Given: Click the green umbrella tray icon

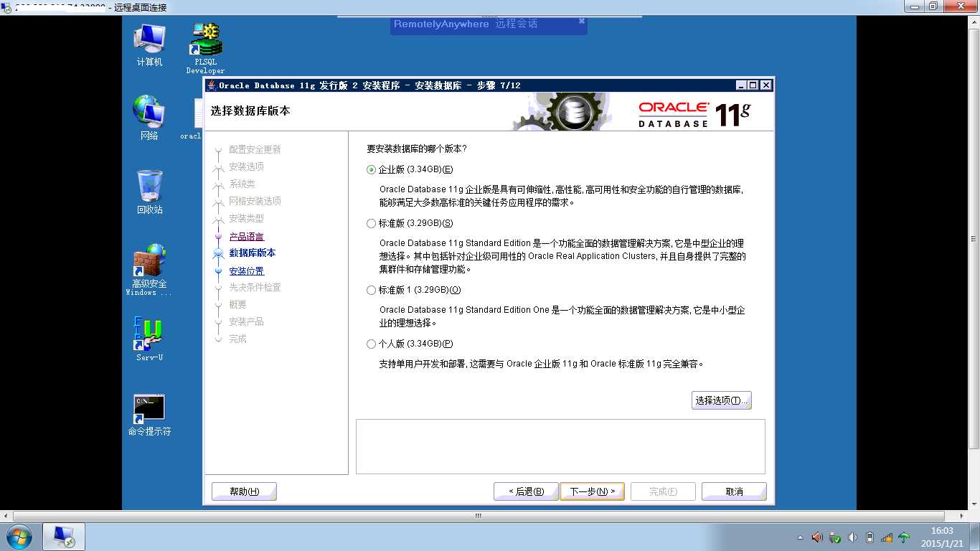Looking at the screenshot, I should (x=904, y=537).
